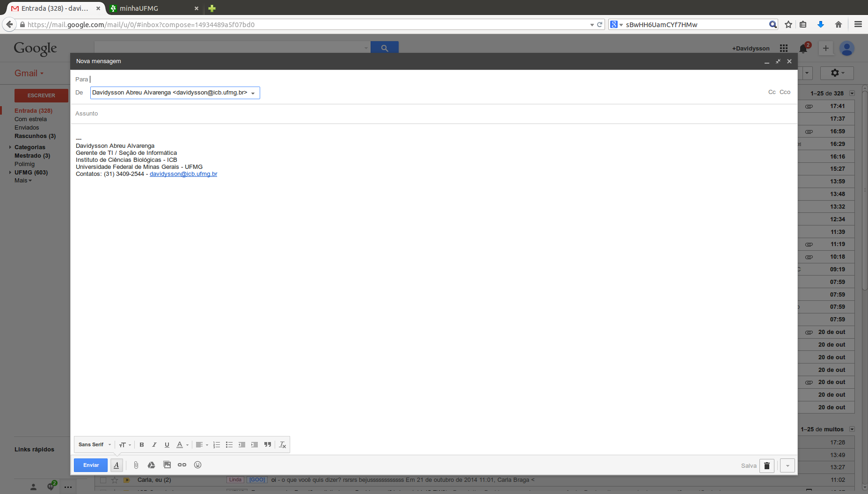
Task: Switch to minhaUFMG browser tab
Action: point(154,8)
